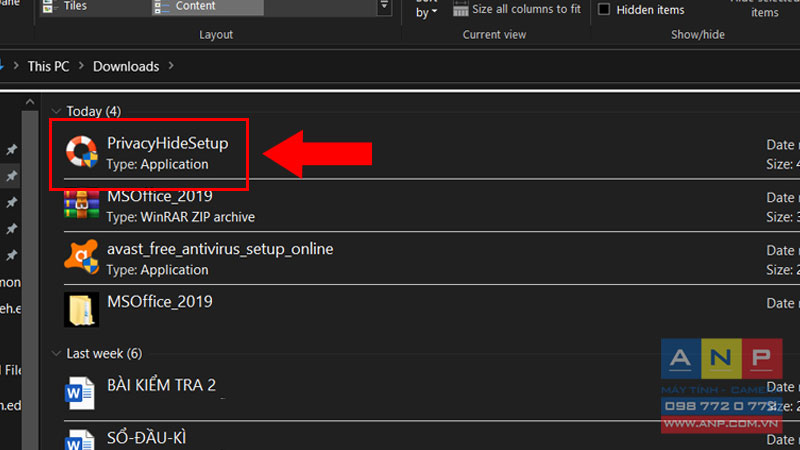This screenshot has height=450, width=800.
Task: Open the PrivacyHideSetup application file
Action: [167, 143]
